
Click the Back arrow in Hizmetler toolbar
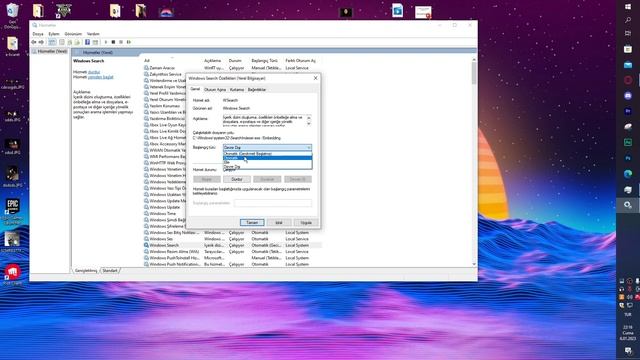coord(34,42)
